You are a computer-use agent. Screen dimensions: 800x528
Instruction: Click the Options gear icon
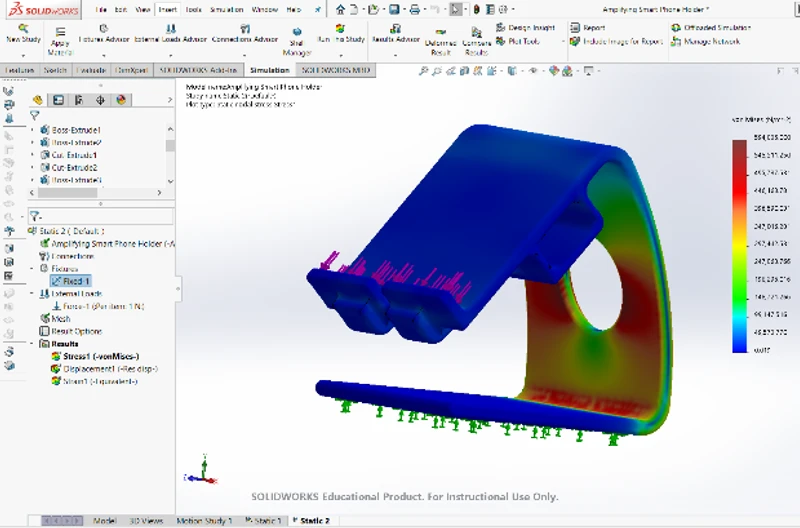click(x=503, y=9)
